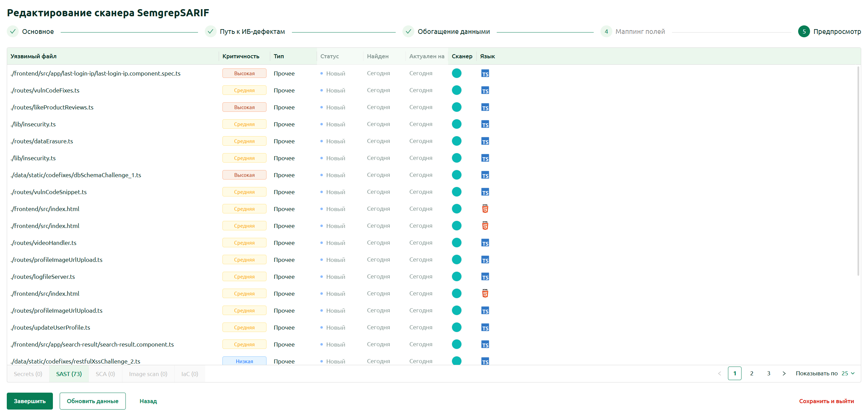This screenshot has width=868, height=416.
Task: Switch to the SAST (73) tab
Action: coord(69,374)
